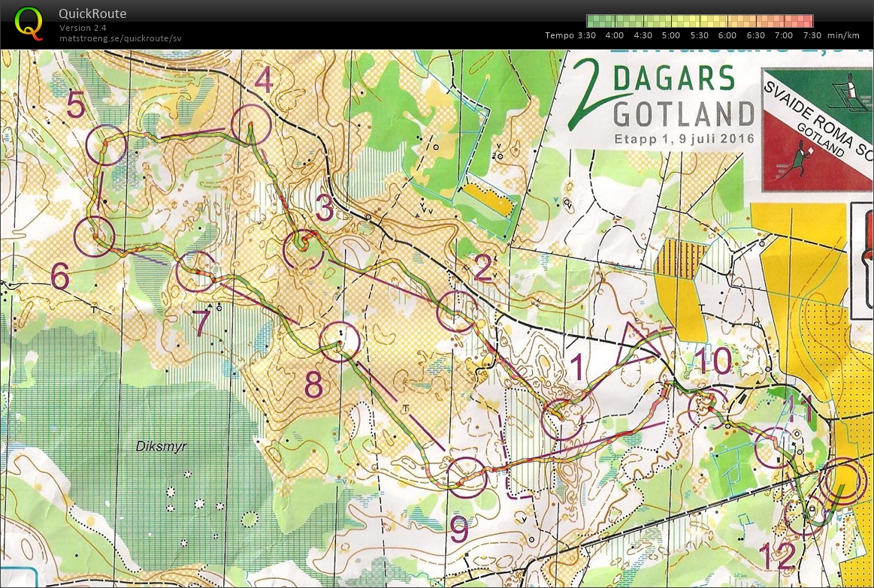Click the 4:00 tempo scale label
The image size is (874, 588).
click(x=614, y=35)
